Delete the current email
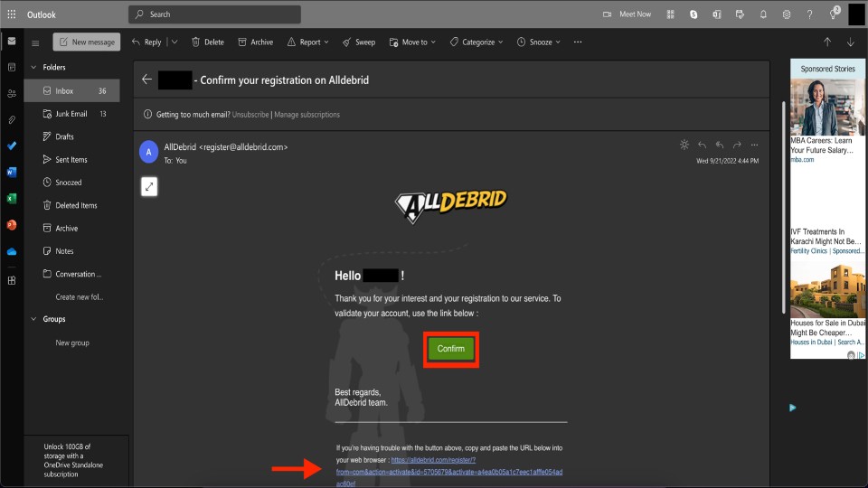 tap(208, 42)
